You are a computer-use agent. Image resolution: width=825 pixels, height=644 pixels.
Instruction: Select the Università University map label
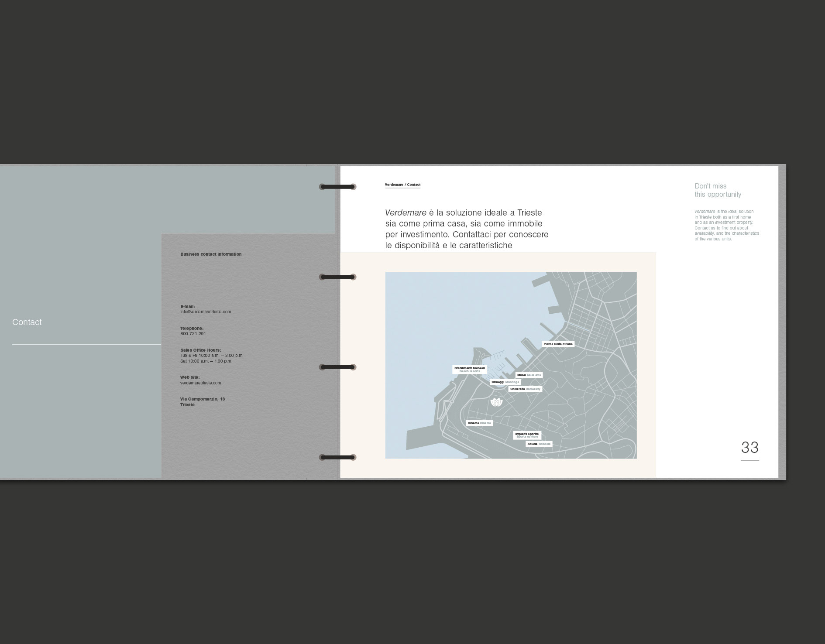click(x=525, y=389)
